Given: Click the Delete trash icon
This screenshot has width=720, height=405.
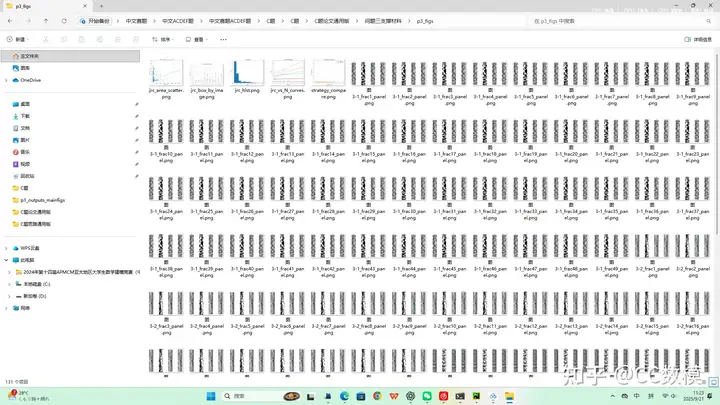Looking at the screenshot, I should 135,39.
